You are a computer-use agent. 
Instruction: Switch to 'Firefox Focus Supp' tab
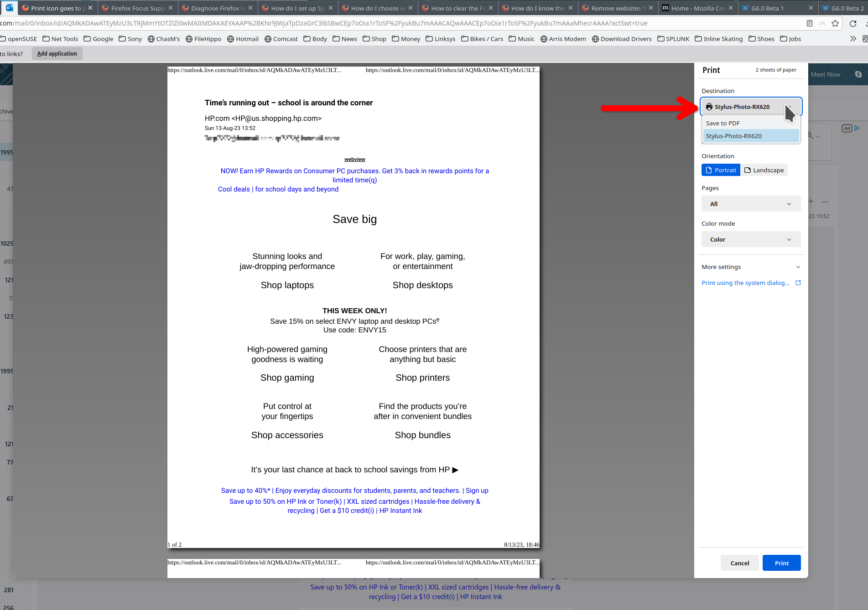click(x=138, y=8)
